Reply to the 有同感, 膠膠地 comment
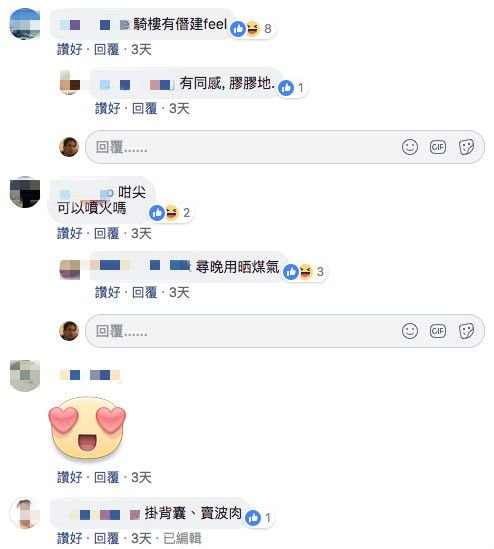 coord(144,109)
